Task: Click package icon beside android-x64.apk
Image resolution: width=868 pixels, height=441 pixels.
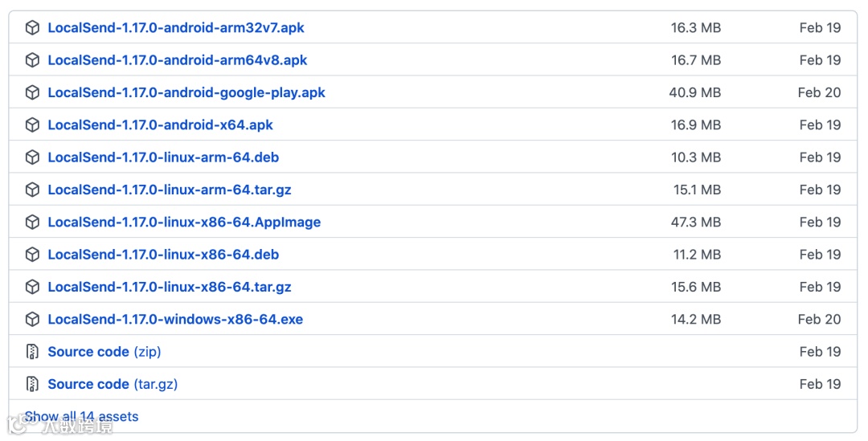Action: [33, 125]
